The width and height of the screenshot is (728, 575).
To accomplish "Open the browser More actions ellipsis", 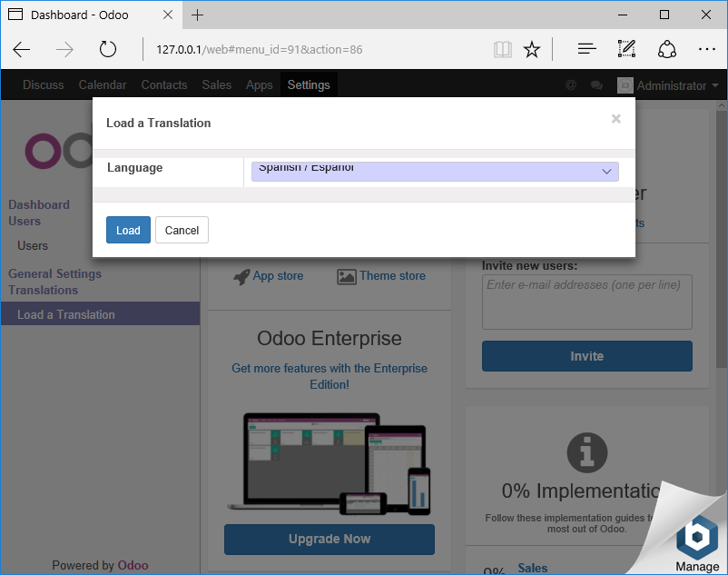I will (x=707, y=49).
